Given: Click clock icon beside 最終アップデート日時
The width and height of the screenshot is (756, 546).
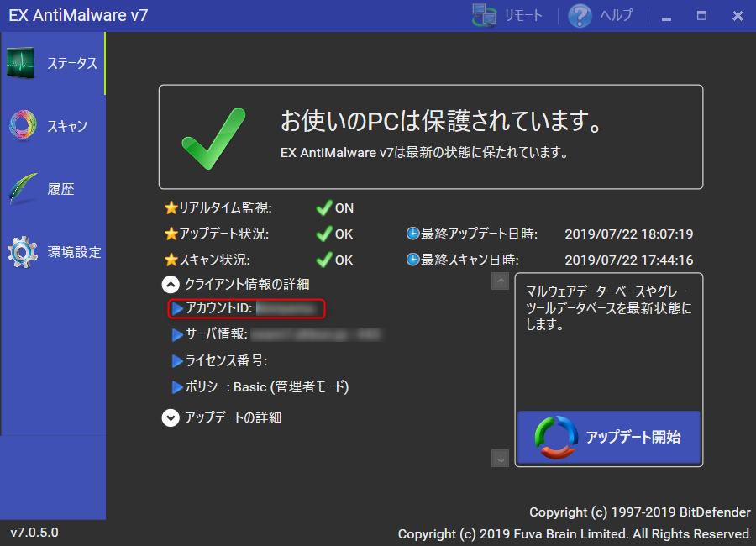Looking at the screenshot, I should [412, 234].
